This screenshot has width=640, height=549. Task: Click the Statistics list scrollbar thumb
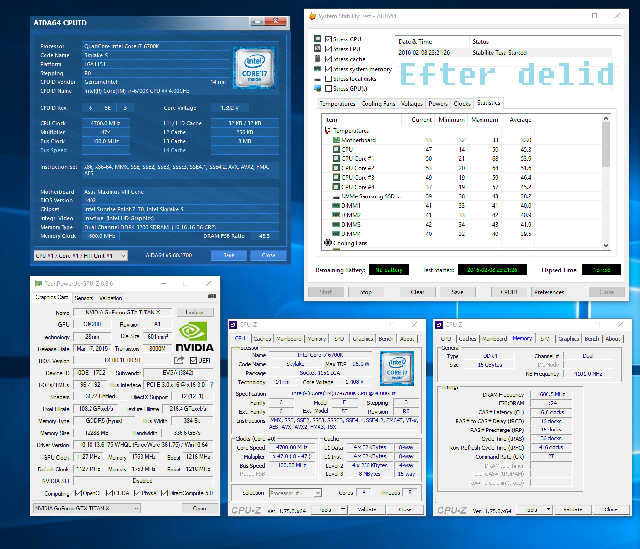606,144
